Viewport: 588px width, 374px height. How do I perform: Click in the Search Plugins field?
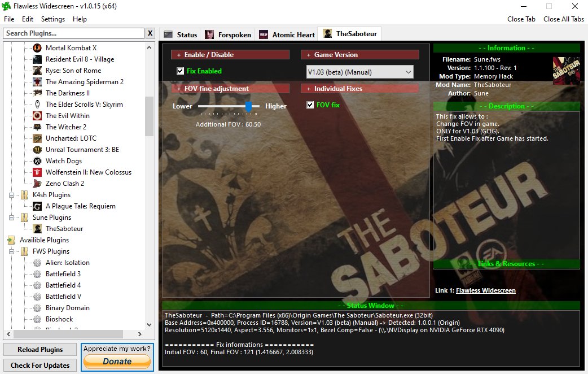(x=74, y=33)
